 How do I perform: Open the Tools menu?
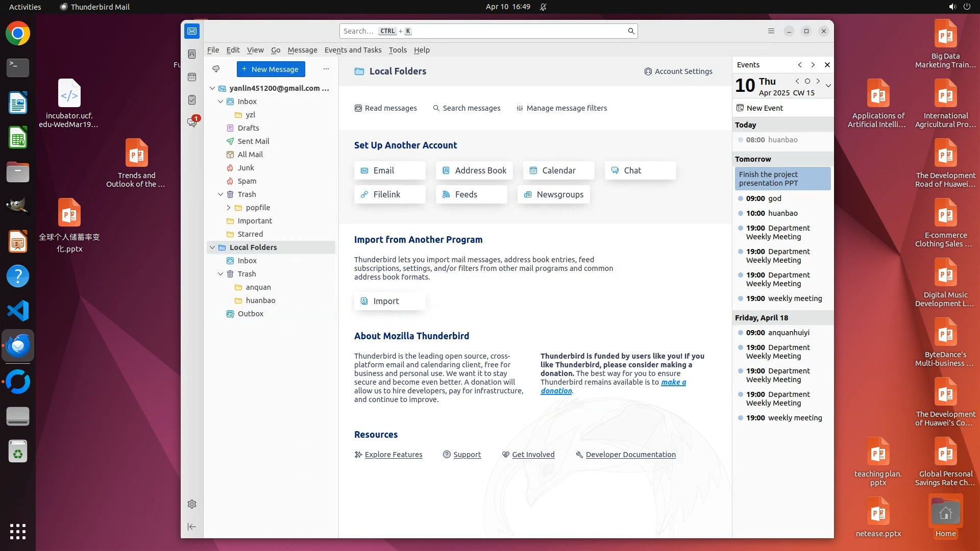coord(397,50)
